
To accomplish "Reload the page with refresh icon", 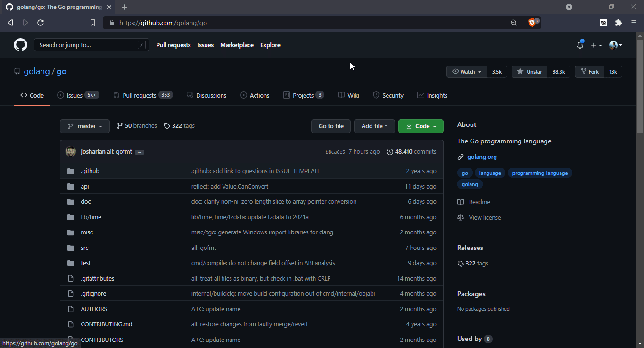I will pyautogui.click(x=41, y=23).
